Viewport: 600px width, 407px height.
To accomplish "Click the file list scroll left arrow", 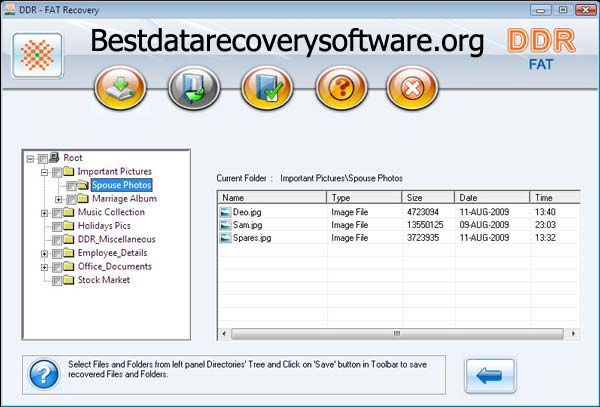I will pyautogui.click(x=224, y=334).
